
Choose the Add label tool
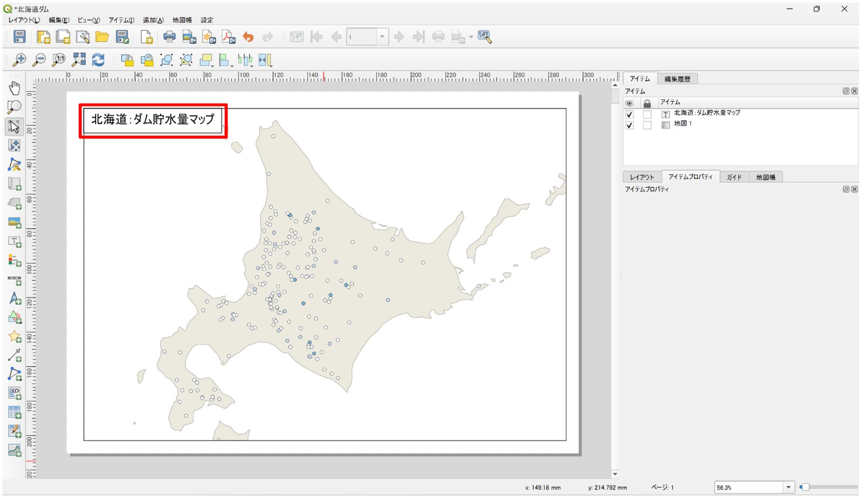click(15, 241)
